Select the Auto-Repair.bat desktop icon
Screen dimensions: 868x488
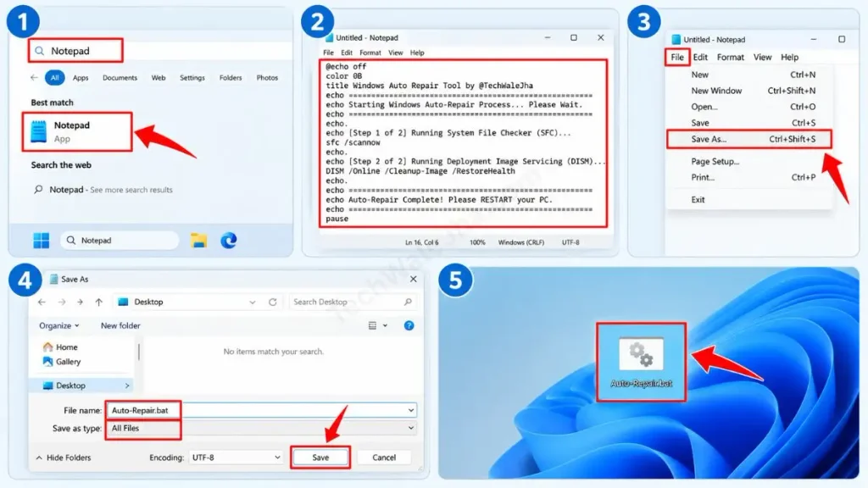(x=641, y=363)
